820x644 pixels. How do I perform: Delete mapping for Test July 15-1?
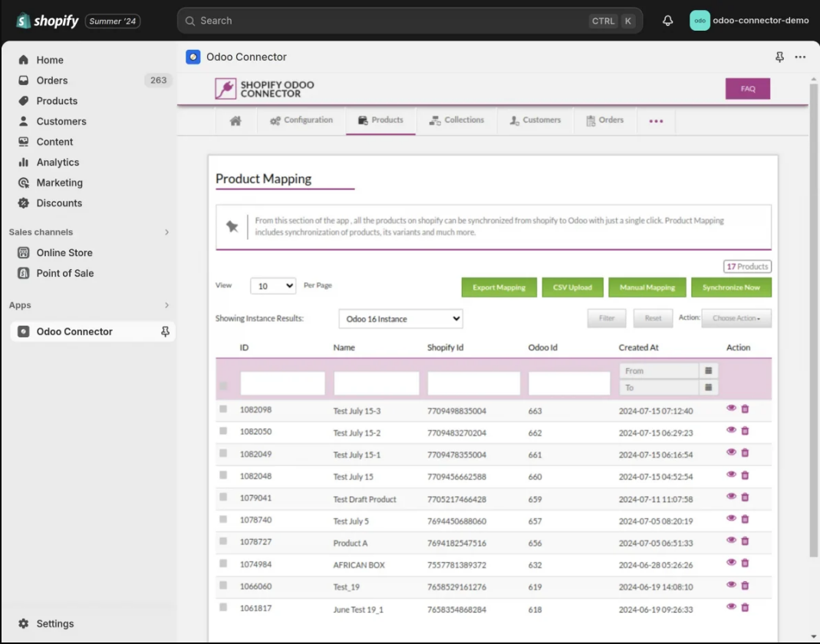pos(745,452)
